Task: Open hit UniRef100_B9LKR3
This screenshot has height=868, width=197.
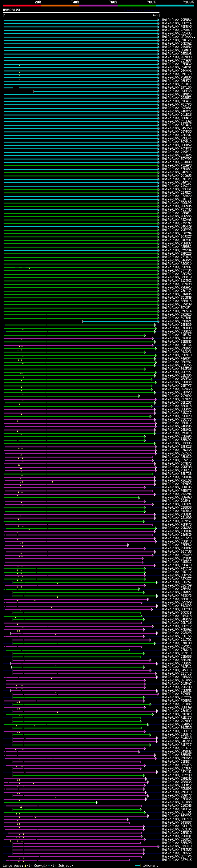Action: click(x=177, y=416)
